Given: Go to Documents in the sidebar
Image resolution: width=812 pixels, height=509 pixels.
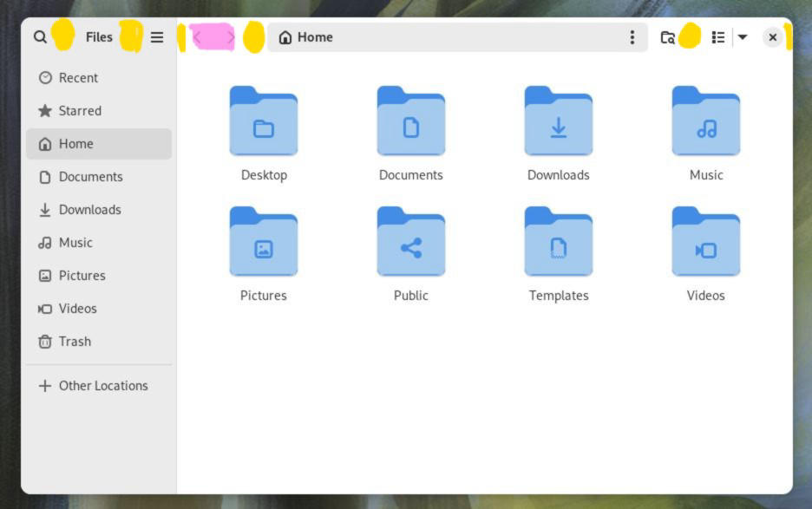Looking at the screenshot, I should [90, 177].
